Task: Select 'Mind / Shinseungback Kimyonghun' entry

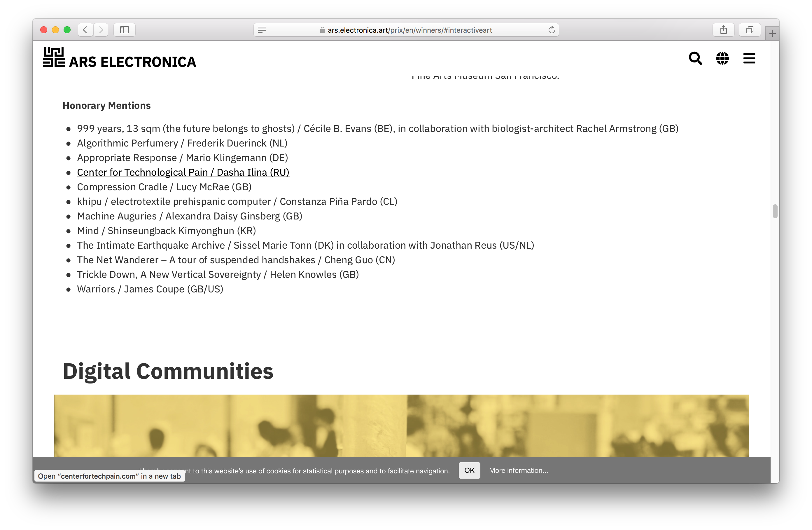Action: click(x=167, y=231)
